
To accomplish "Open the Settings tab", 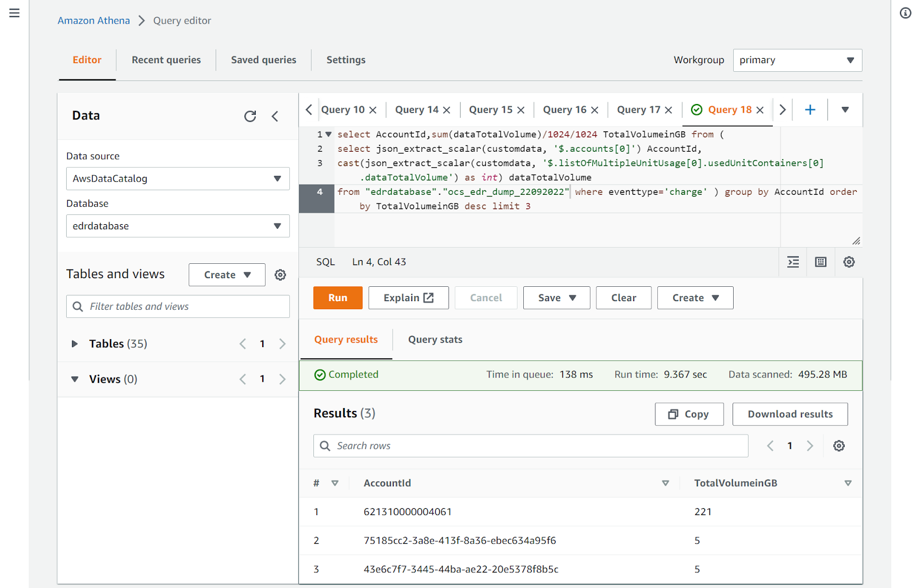I will [x=346, y=60].
